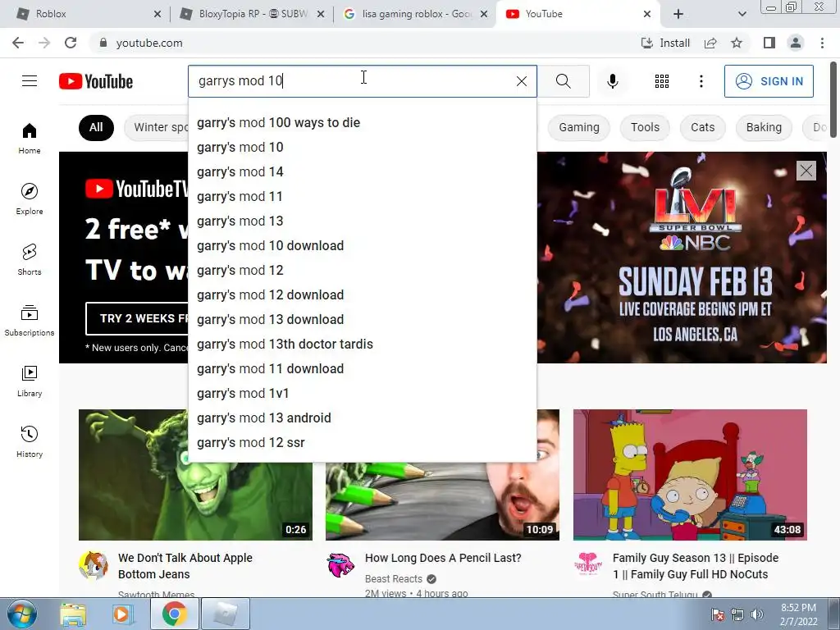Click the Install app button
Screen dimensions: 840x630
pos(665,43)
